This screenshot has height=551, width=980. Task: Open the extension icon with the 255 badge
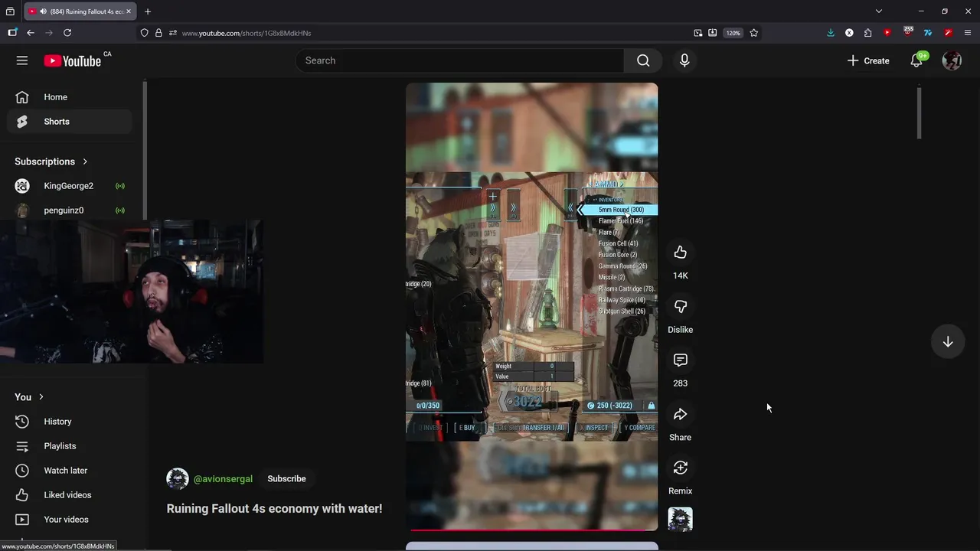point(908,32)
